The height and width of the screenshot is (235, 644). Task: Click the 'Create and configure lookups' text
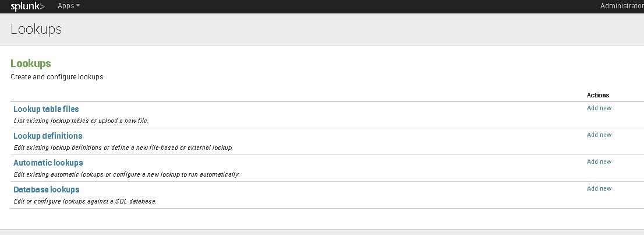point(58,77)
